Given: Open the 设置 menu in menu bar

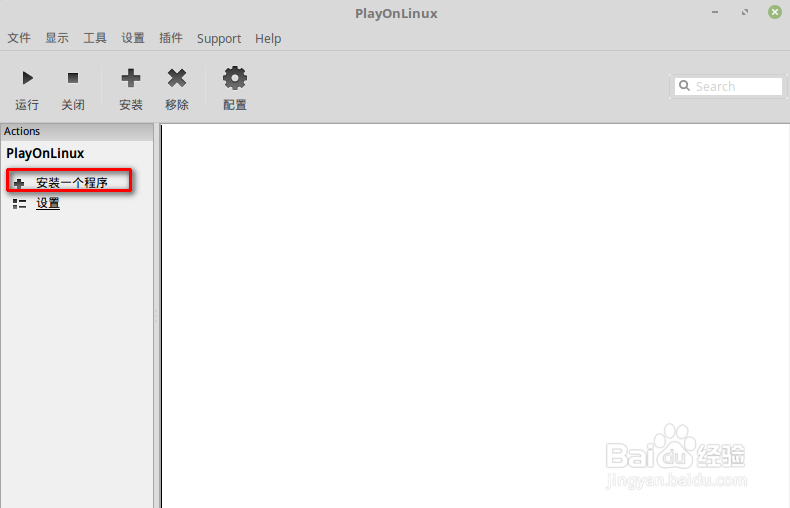Looking at the screenshot, I should [133, 38].
